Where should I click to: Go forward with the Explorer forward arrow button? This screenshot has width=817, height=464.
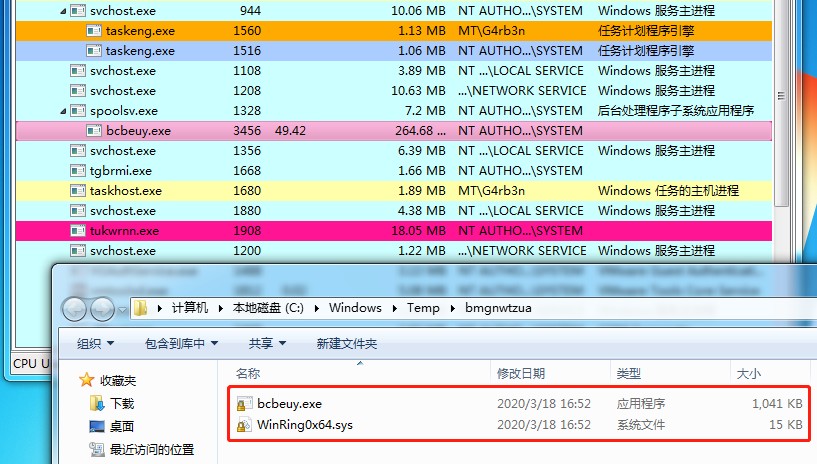tap(102, 309)
